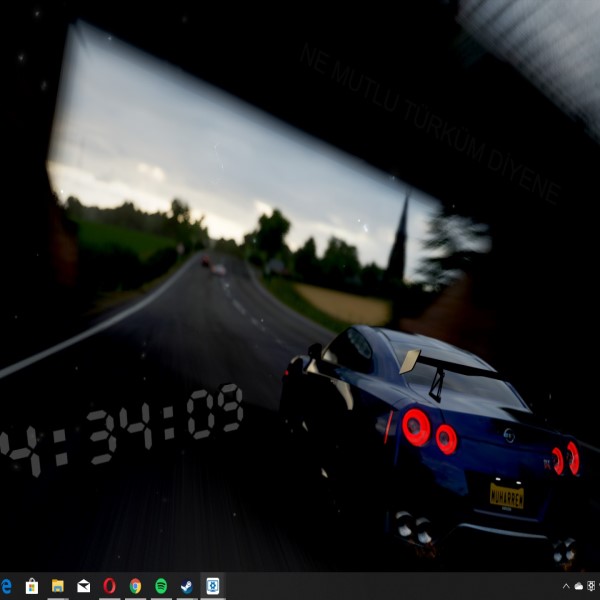The width and height of the screenshot is (600, 600).
Task: Launch Google Chrome from the taskbar
Action: 135,586
